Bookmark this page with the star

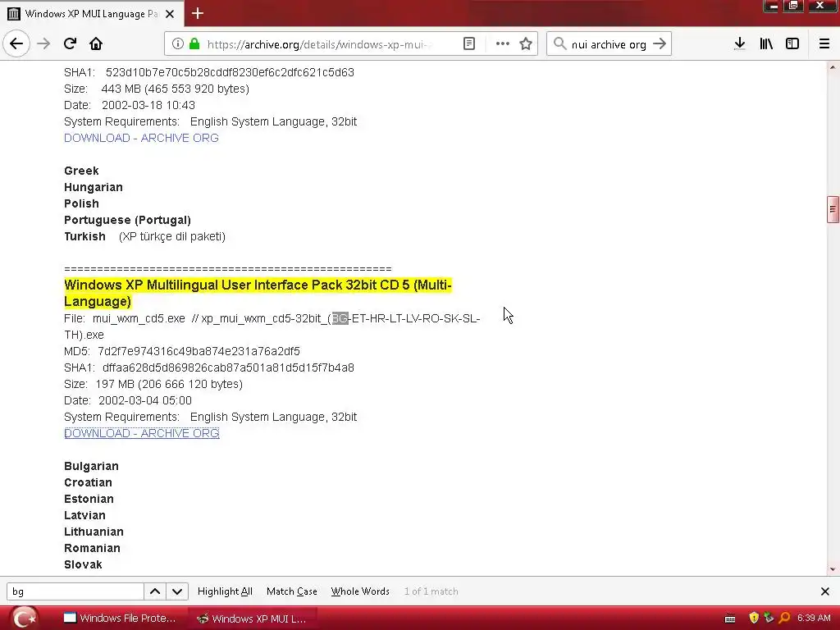tap(526, 44)
